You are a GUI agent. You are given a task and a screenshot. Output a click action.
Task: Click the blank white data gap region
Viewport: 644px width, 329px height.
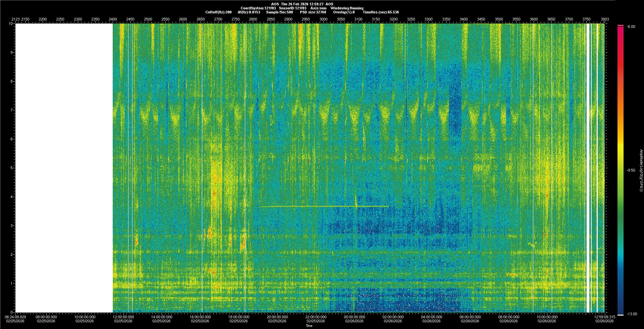click(x=64, y=168)
